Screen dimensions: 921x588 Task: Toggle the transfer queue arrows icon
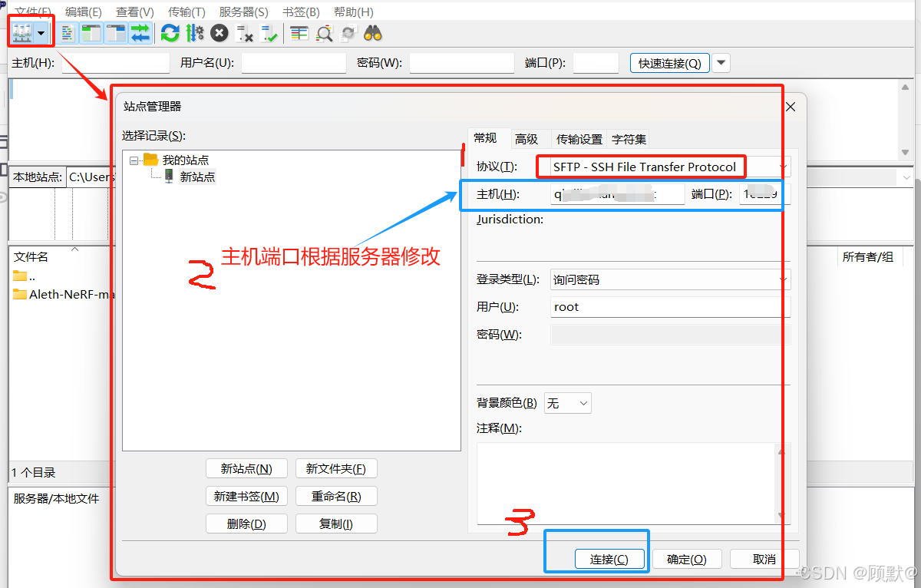tap(140, 33)
